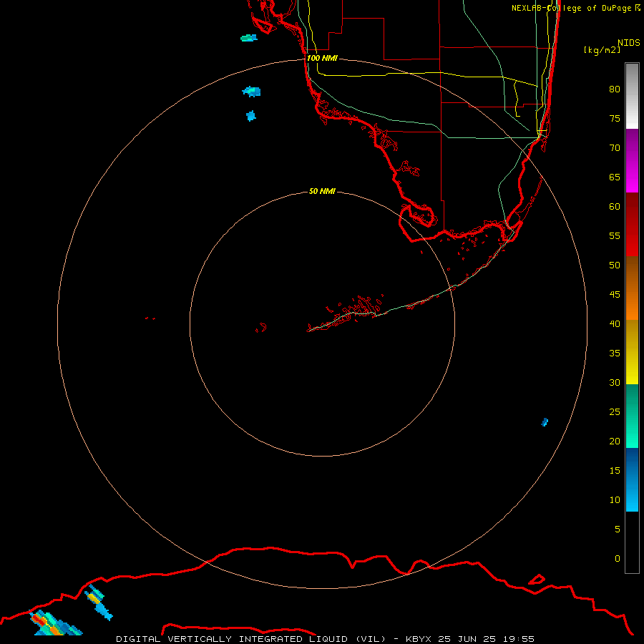Click the red segment of the VIL scale
Screen dimensions: 644x644
pos(632,224)
